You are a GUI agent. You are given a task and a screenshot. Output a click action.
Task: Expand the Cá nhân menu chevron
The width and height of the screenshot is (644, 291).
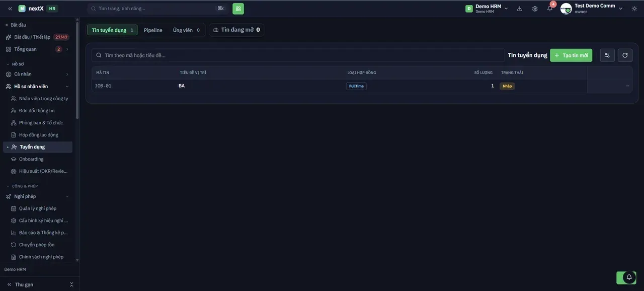67,75
